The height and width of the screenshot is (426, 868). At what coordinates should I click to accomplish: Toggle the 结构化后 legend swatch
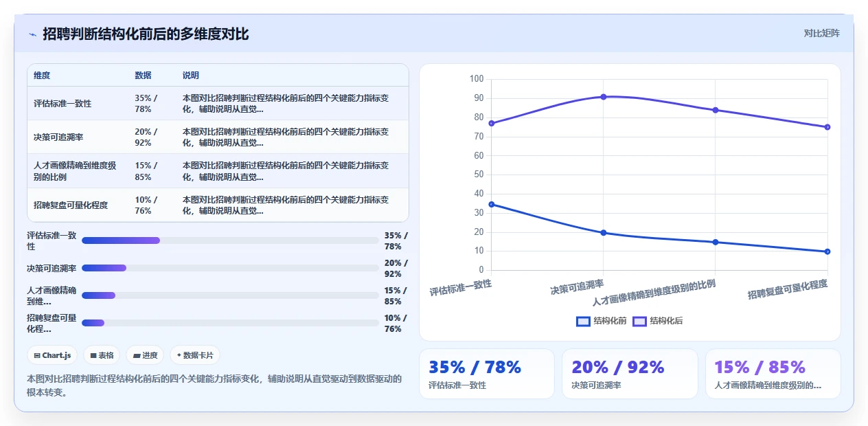click(x=639, y=321)
